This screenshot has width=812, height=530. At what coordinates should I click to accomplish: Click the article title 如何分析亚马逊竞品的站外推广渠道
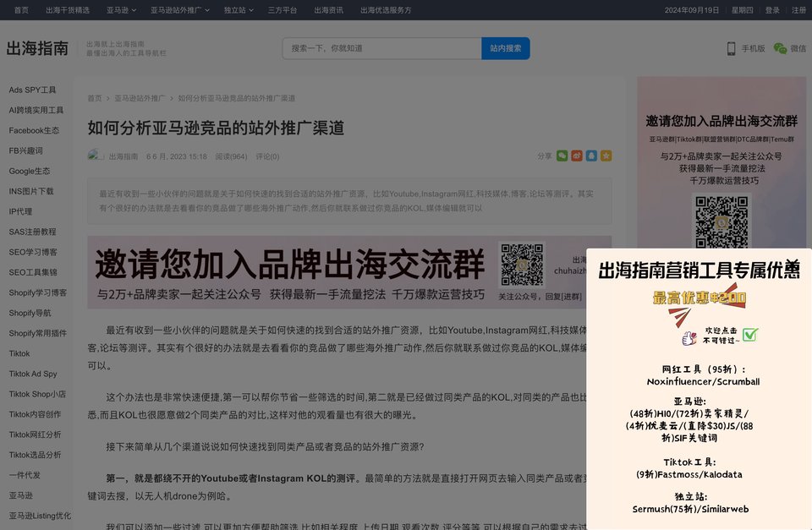[x=216, y=128]
